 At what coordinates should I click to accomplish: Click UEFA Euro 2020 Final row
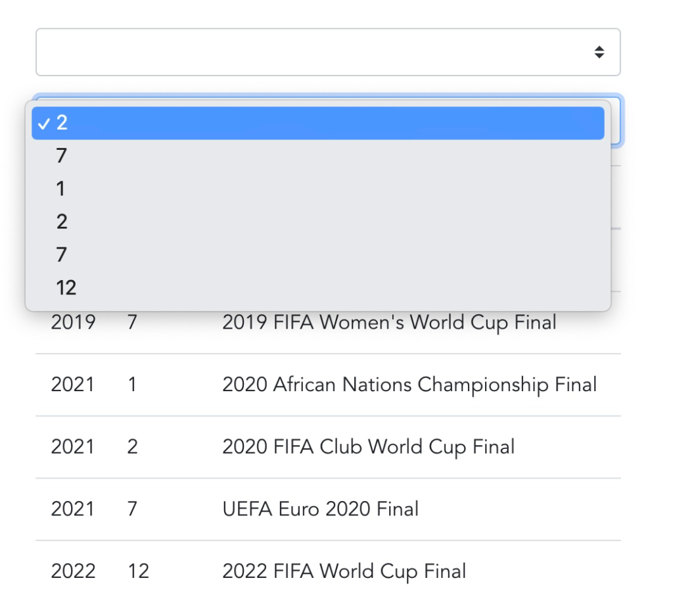coord(328,509)
